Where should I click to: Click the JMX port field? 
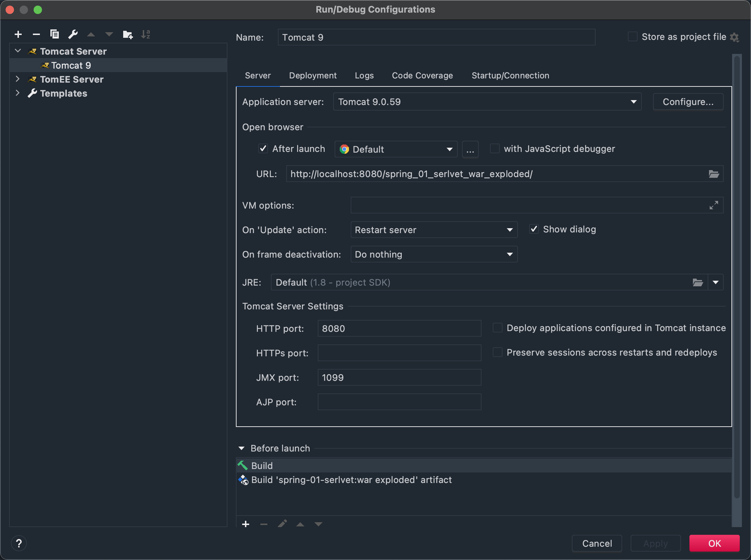pyautogui.click(x=399, y=378)
